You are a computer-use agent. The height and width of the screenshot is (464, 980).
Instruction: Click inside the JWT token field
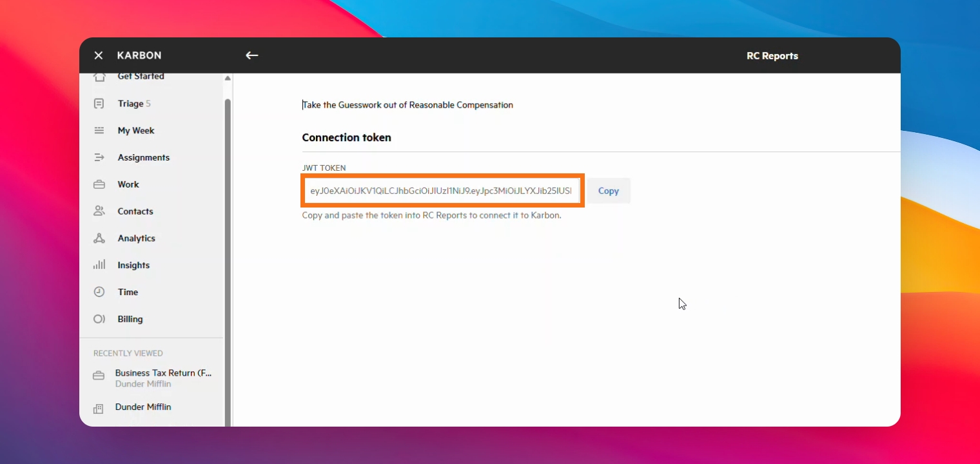(x=442, y=191)
